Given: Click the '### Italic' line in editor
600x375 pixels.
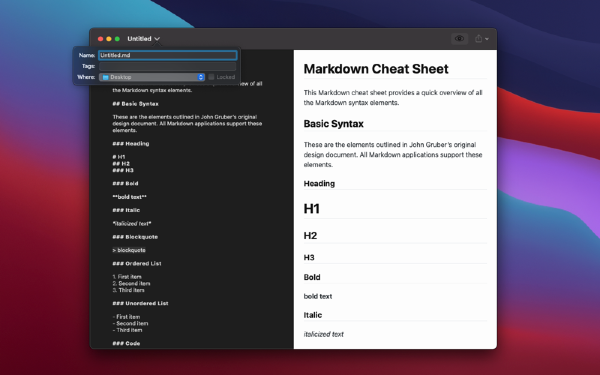Looking at the screenshot, I should pos(126,210).
